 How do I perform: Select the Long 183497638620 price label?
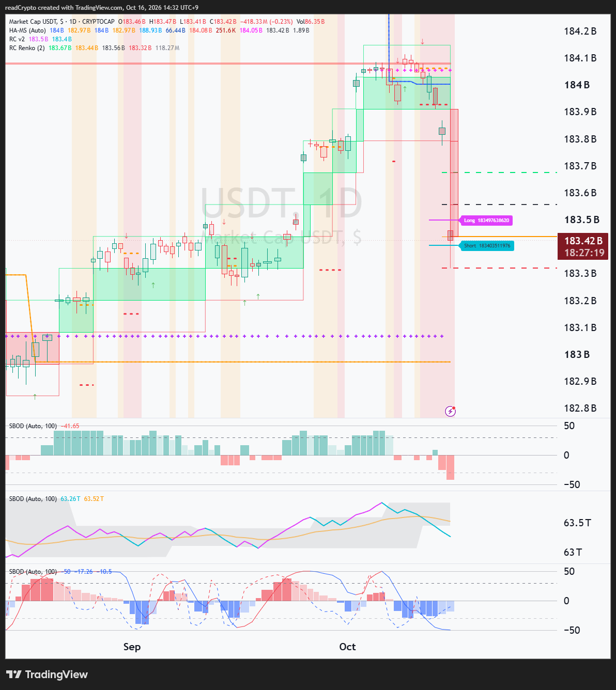coord(486,221)
